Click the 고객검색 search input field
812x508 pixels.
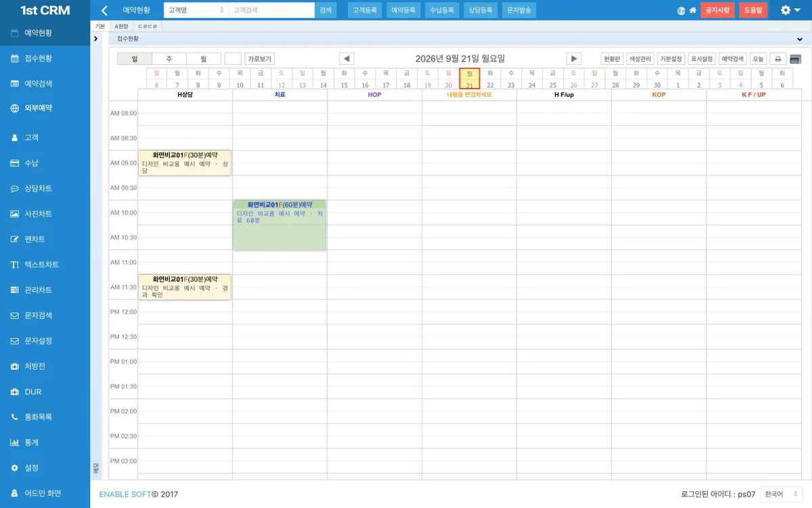pyautogui.click(x=271, y=10)
